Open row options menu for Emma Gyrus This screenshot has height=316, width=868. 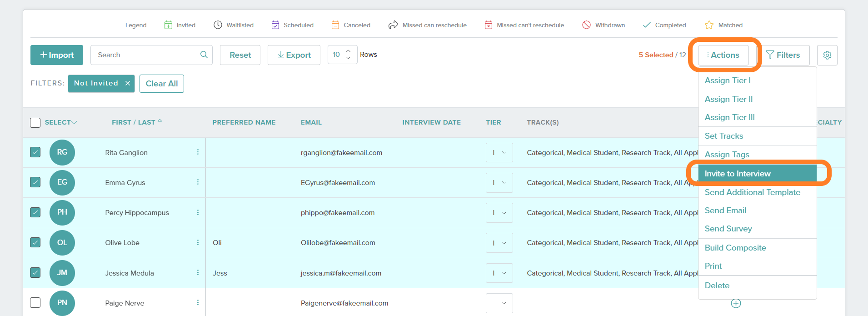pos(198,182)
